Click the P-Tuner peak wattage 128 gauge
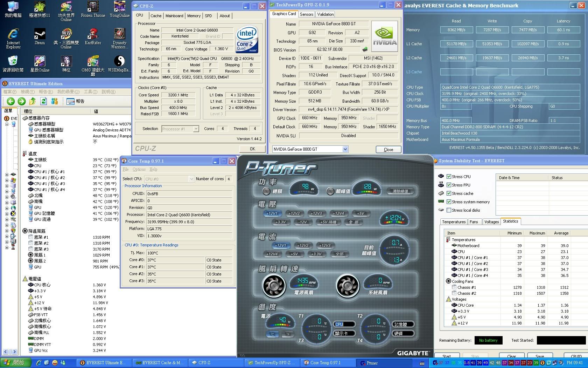This screenshot has width=588, height=368. (367, 188)
